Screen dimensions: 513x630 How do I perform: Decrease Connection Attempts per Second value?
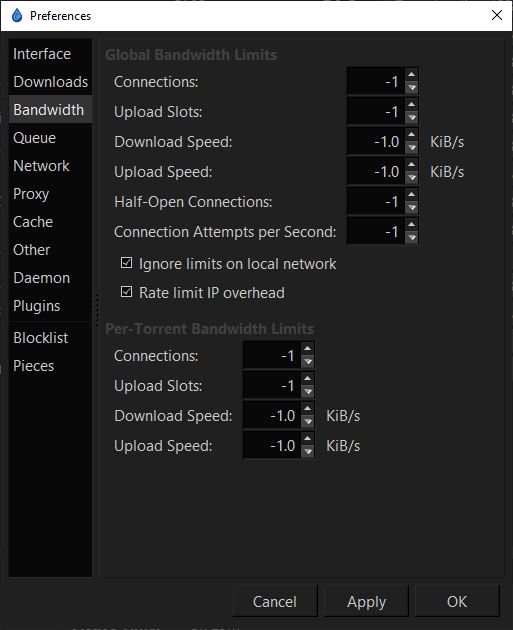(411, 237)
